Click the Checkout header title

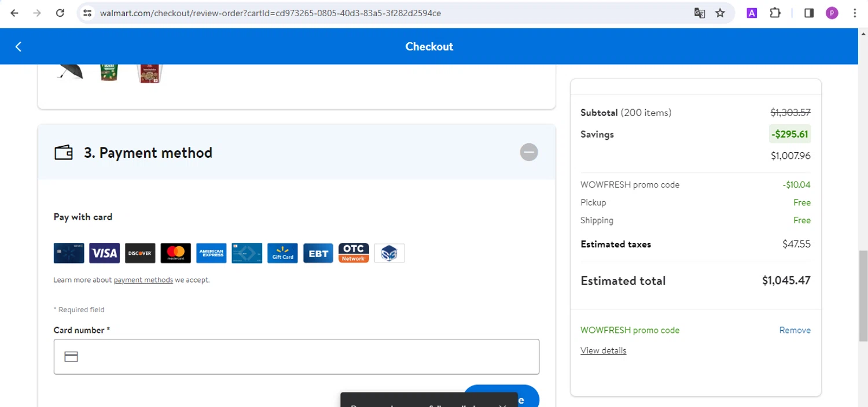[429, 47]
